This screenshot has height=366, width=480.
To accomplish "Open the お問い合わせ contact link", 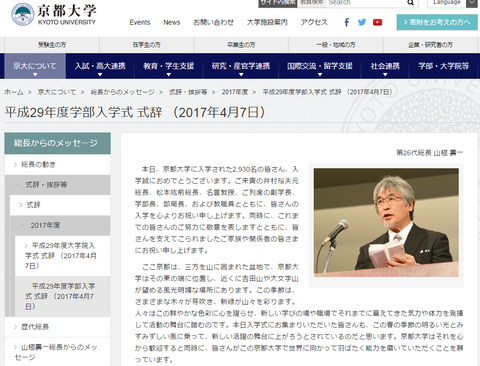I will [x=213, y=22].
